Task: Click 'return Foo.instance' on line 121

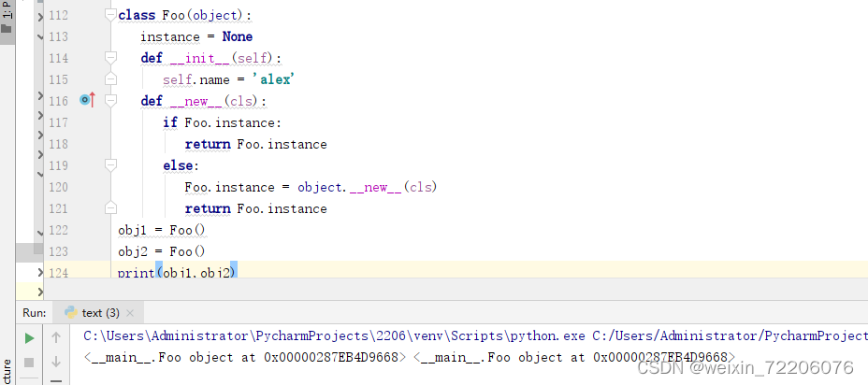Action: pyautogui.click(x=255, y=208)
